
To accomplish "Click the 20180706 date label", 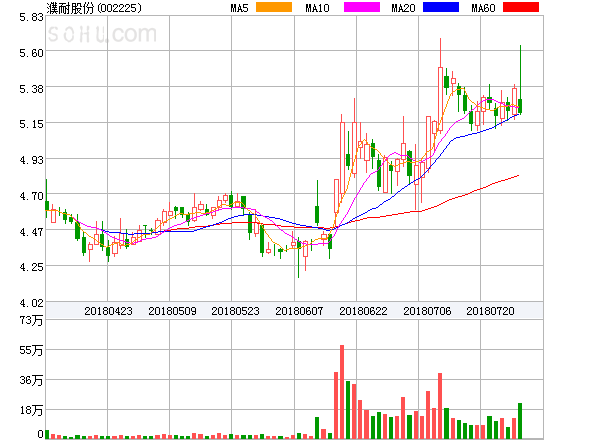I will click(x=427, y=311).
